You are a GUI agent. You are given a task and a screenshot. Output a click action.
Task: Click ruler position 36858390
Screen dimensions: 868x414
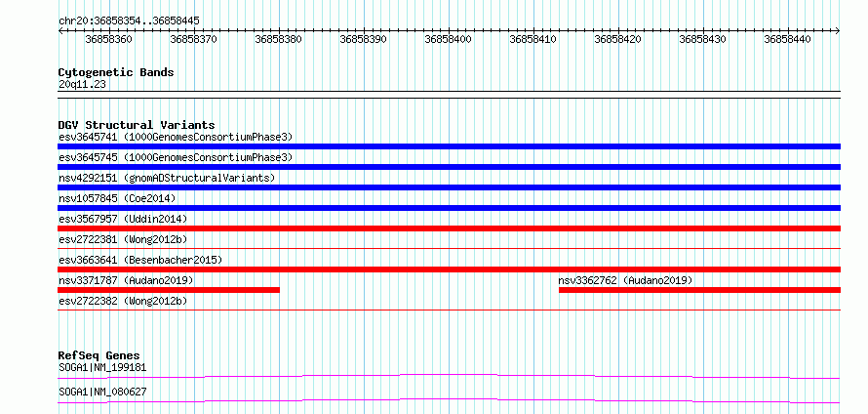pos(363,39)
